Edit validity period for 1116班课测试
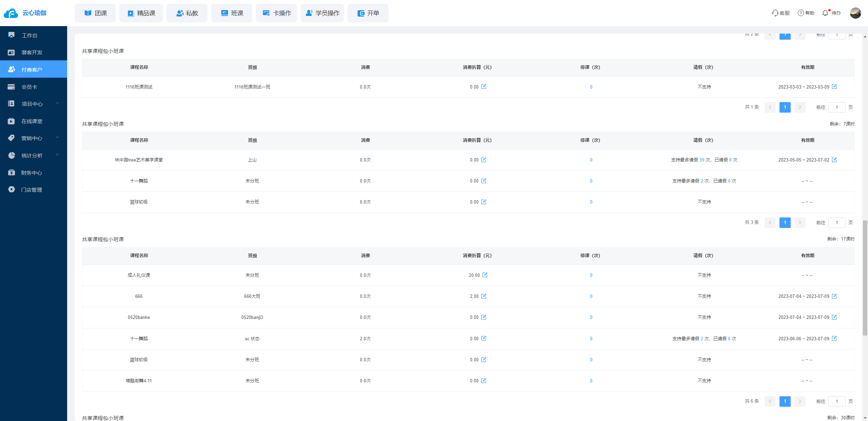868x421 pixels. [834, 87]
